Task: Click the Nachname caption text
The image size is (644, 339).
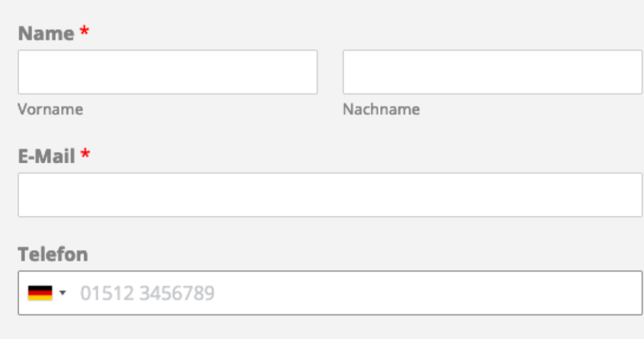Action: tap(381, 109)
